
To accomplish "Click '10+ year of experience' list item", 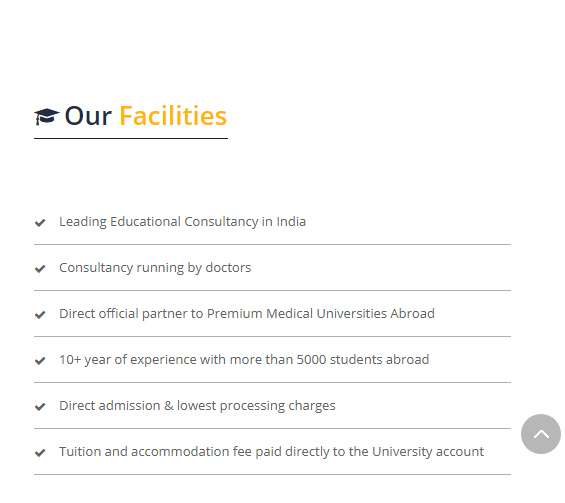I will [x=244, y=360].
